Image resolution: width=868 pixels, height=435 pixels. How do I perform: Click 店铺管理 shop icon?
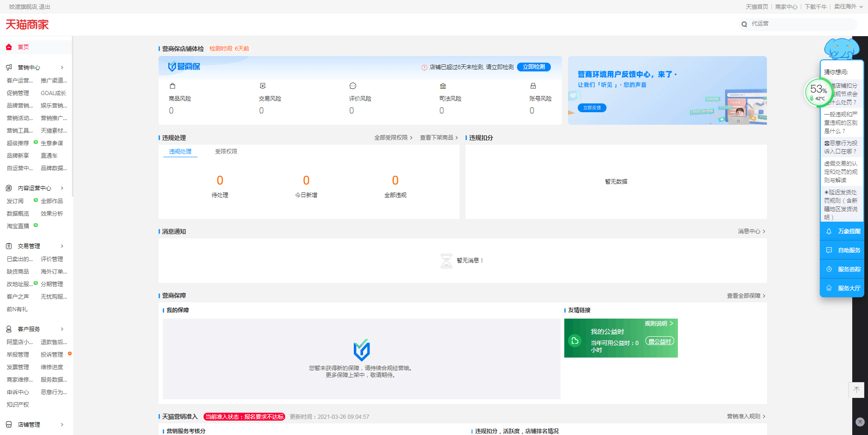[x=9, y=424]
